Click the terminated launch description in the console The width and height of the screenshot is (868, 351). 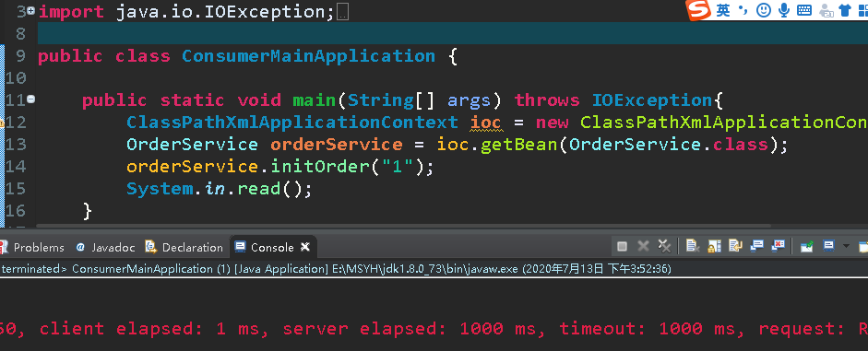(x=336, y=269)
